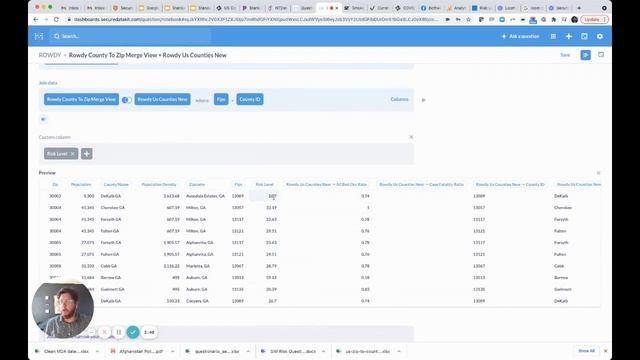
Task: Save the question
Action: (x=565, y=55)
